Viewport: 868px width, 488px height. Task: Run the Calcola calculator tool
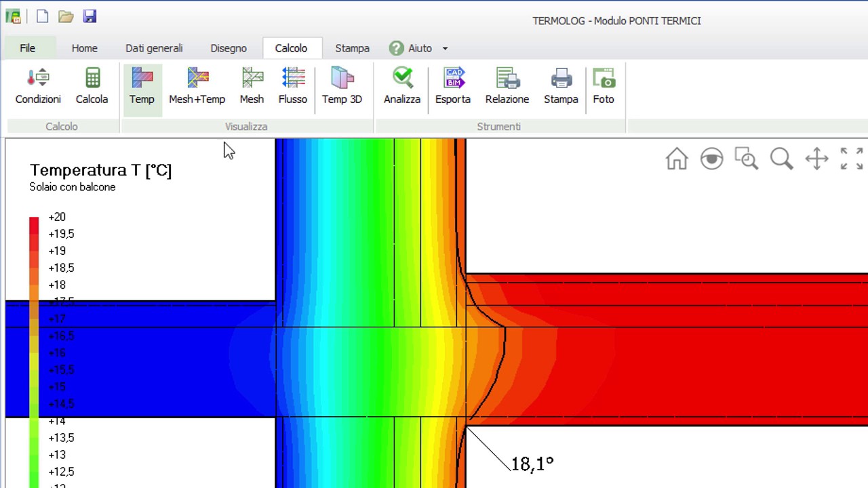92,86
